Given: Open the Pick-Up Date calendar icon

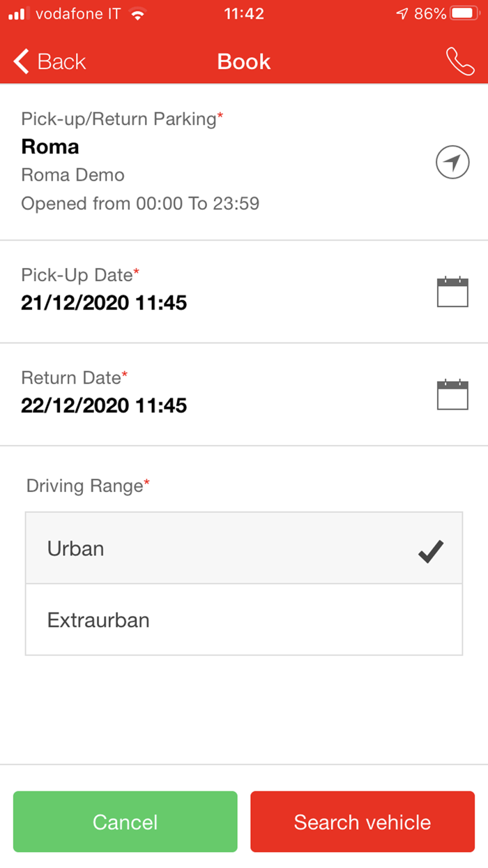Looking at the screenshot, I should pyautogui.click(x=452, y=292).
